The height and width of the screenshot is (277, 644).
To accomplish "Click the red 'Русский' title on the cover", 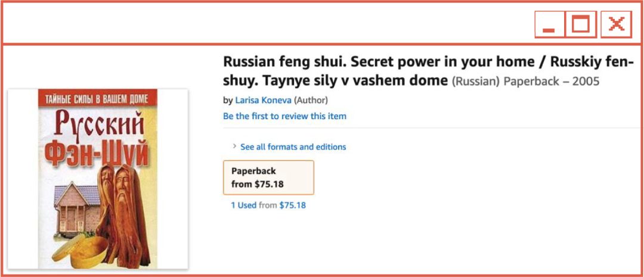I will 98,126.
